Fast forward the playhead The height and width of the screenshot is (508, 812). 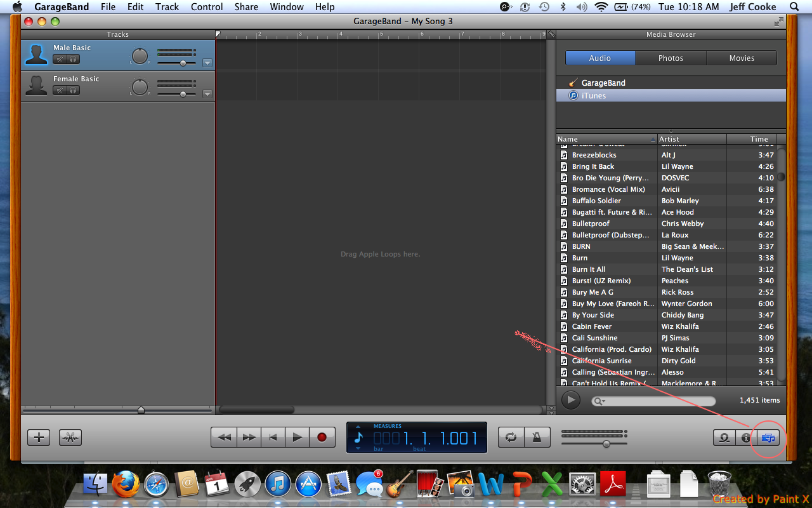[x=249, y=437]
